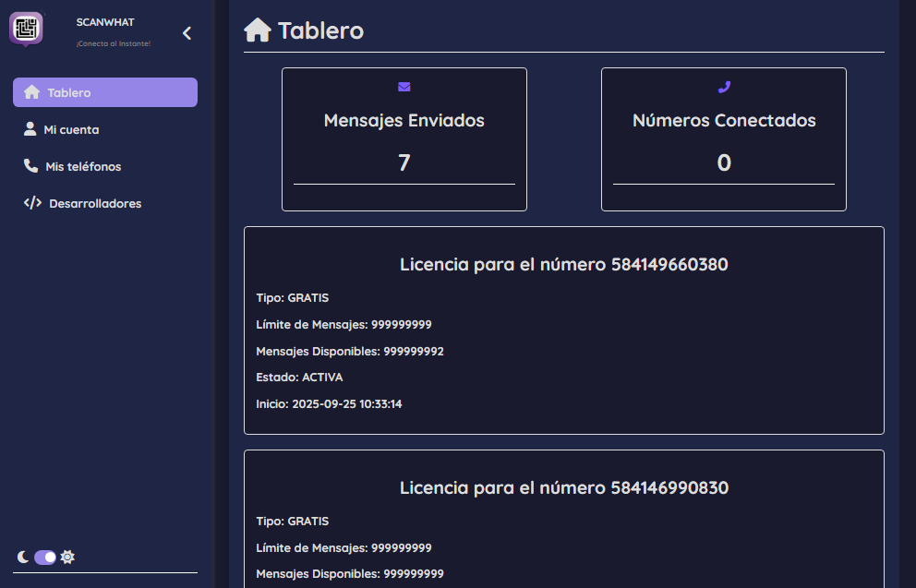Select the license title for number 584146990830
916x588 pixels.
(563, 488)
